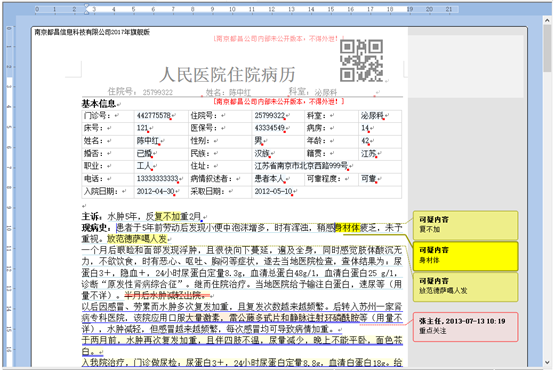Click the struck-through text 半月后水肿减轻出院
This screenshot has height=370, width=555.
(x=168, y=295)
